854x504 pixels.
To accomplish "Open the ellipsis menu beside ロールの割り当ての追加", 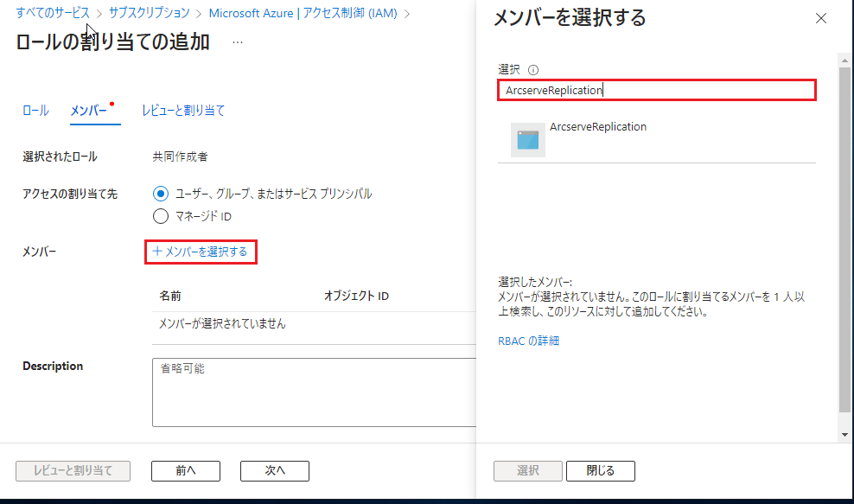I will pyautogui.click(x=238, y=42).
